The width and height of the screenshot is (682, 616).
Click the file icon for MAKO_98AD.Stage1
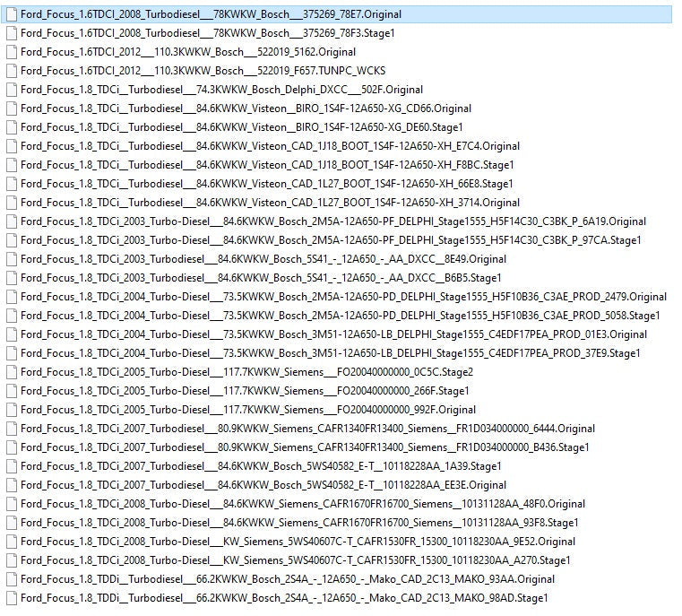click(12, 598)
